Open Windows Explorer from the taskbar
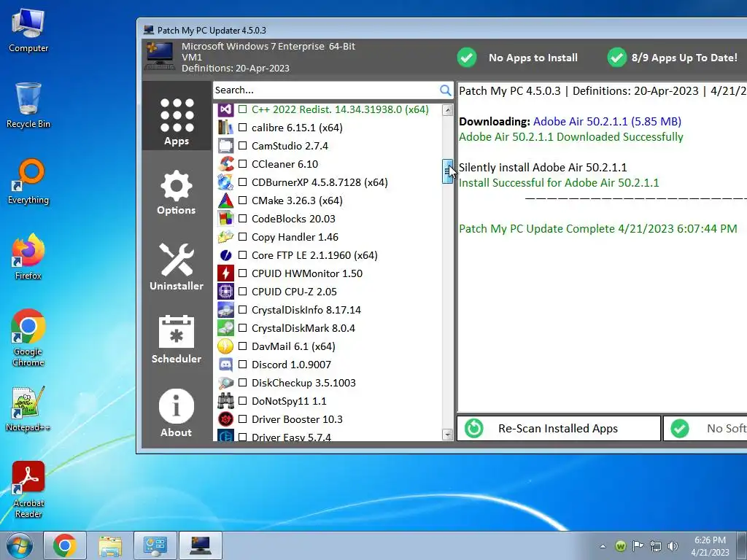 point(110,545)
